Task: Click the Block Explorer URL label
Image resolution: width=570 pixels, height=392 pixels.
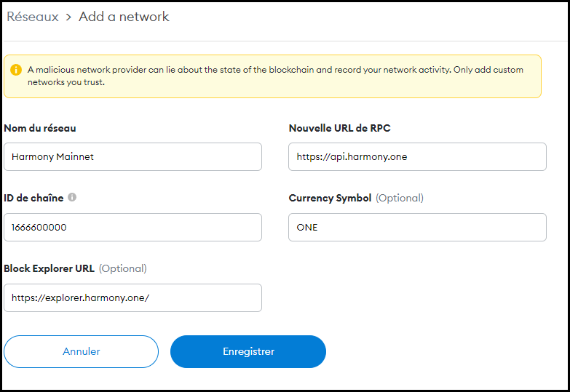Action: 49,268
